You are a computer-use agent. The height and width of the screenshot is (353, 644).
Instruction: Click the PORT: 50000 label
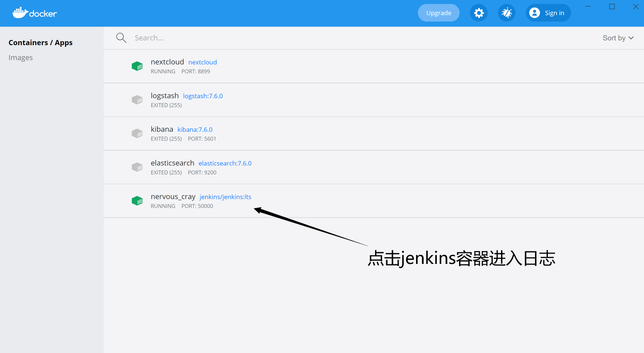coord(197,206)
